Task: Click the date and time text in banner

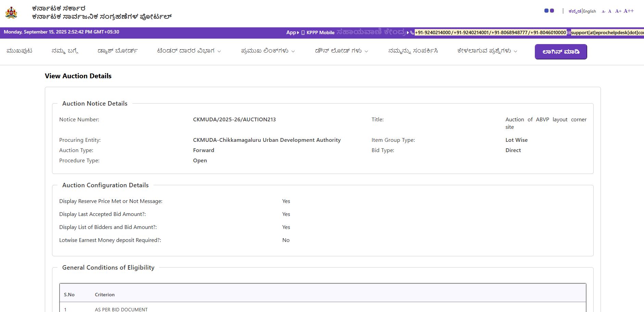Action: 62,32
